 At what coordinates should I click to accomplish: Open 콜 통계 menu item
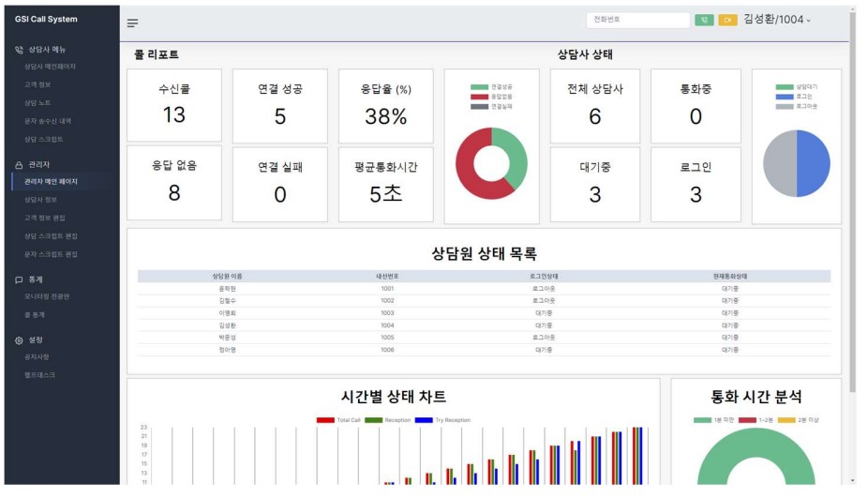pyautogui.click(x=35, y=315)
